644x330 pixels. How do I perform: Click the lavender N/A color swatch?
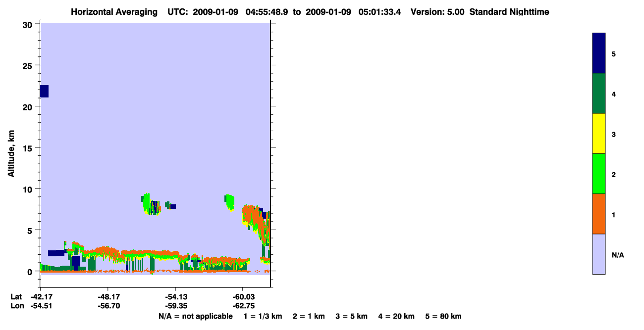click(x=599, y=254)
